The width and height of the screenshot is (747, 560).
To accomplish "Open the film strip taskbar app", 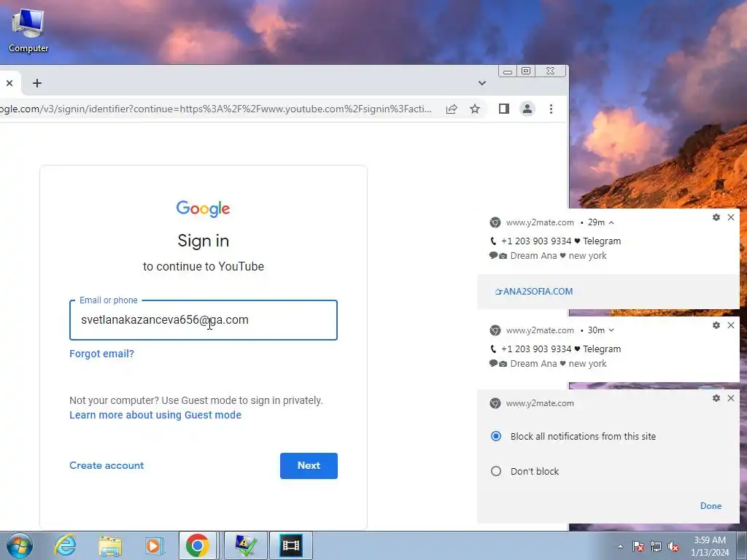I will pos(291,545).
